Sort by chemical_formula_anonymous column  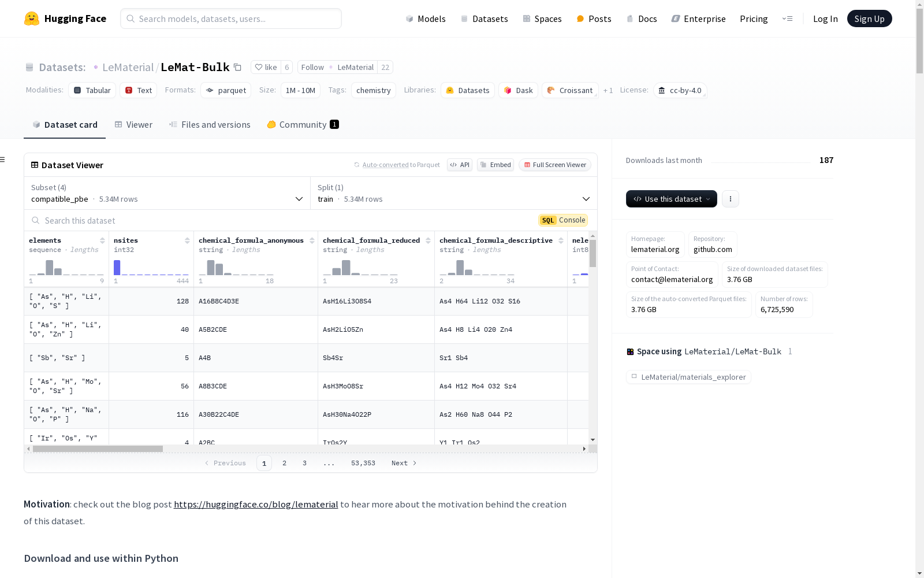point(312,240)
